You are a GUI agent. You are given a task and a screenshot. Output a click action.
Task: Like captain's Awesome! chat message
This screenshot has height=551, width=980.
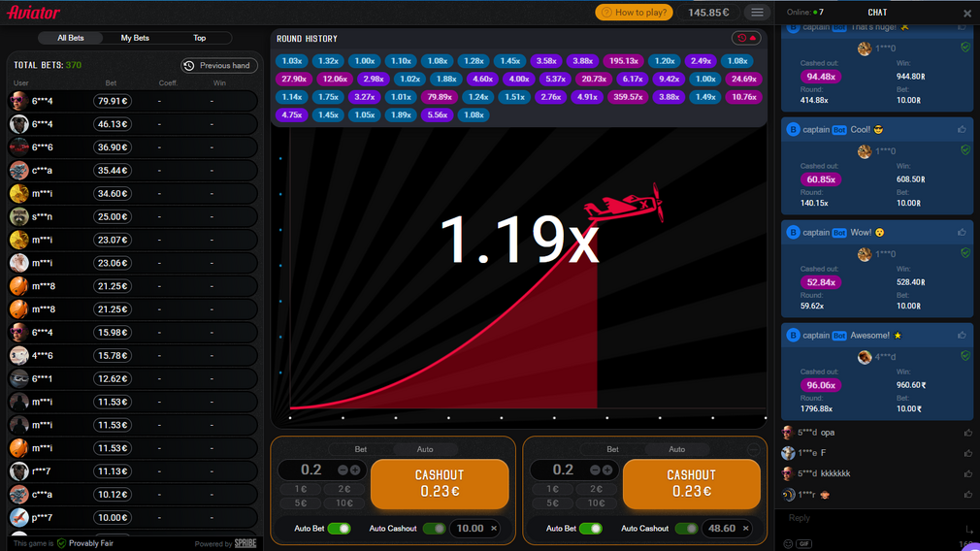962,336
